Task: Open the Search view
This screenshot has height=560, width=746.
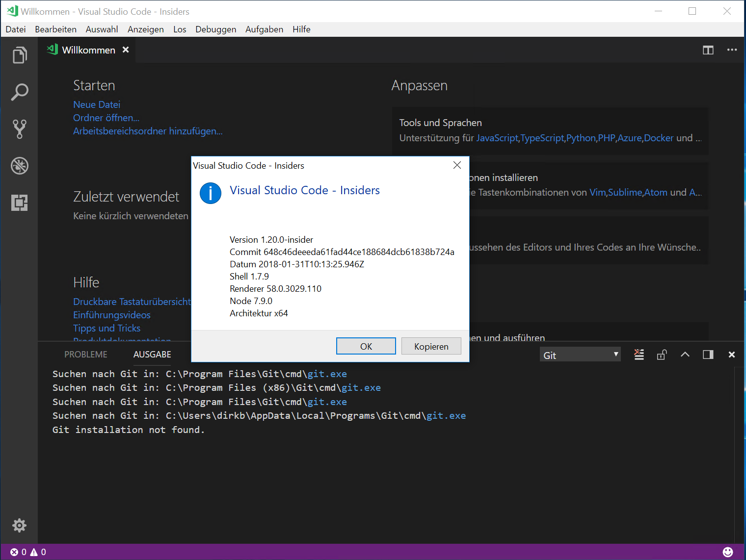Action: (20, 92)
